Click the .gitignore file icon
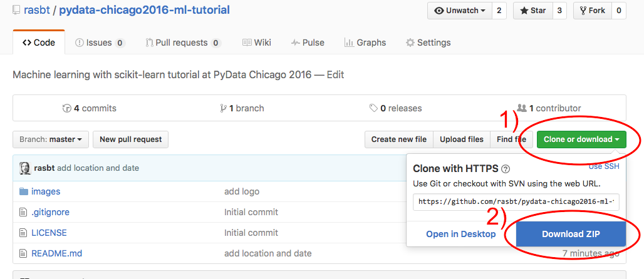644x279 pixels. (x=24, y=212)
